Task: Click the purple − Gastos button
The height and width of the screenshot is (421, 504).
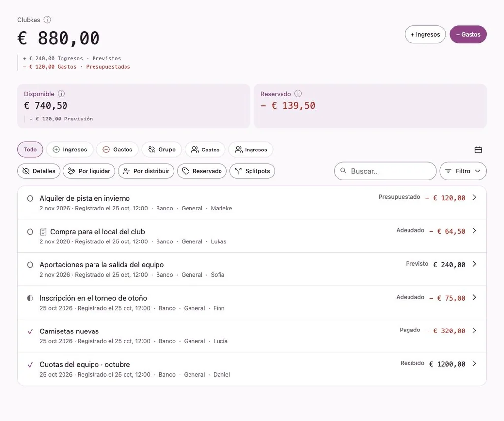Action: (468, 34)
